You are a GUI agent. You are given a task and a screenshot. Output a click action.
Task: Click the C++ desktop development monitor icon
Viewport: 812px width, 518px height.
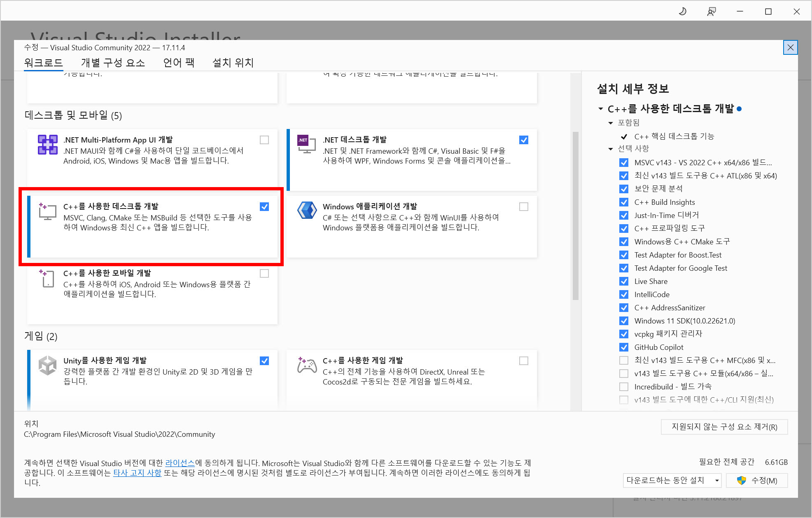pos(47,211)
